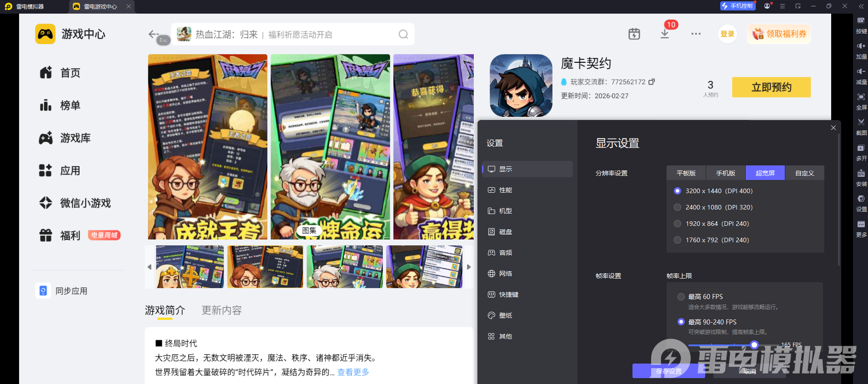Open the 查看更多 link in description
The width and height of the screenshot is (868, 384).
[x=353, y=372]
